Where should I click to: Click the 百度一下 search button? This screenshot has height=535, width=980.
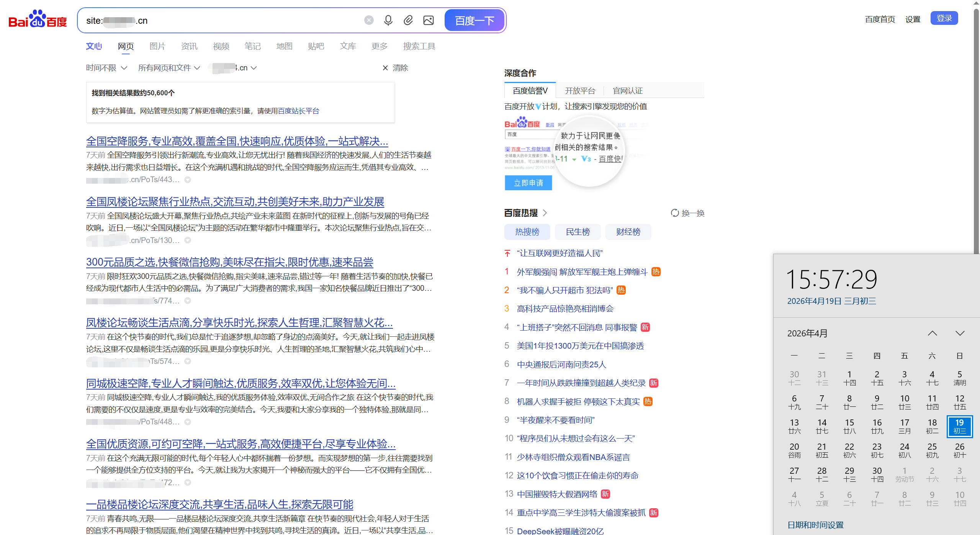tap(474, 20)
